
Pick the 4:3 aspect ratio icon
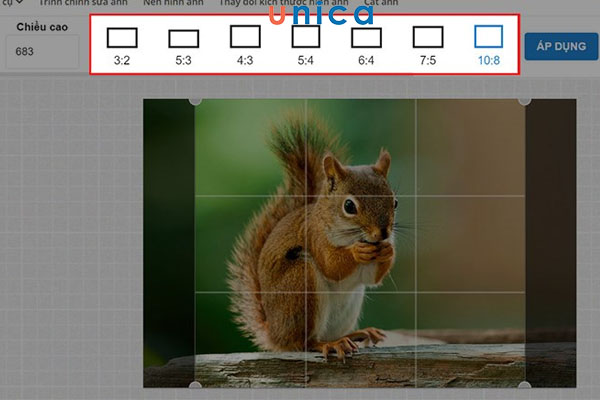[x=245, y=45]
